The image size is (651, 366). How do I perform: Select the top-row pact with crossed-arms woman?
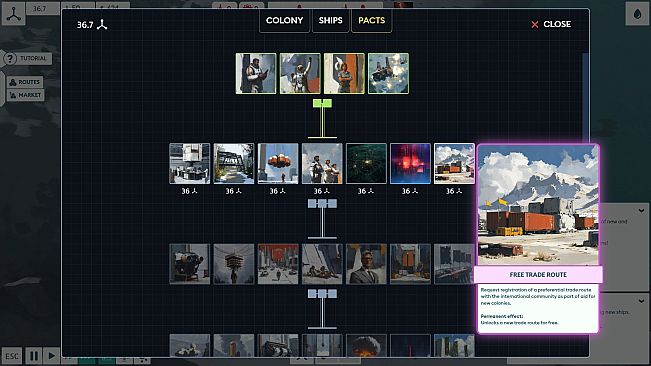point(344,73)
